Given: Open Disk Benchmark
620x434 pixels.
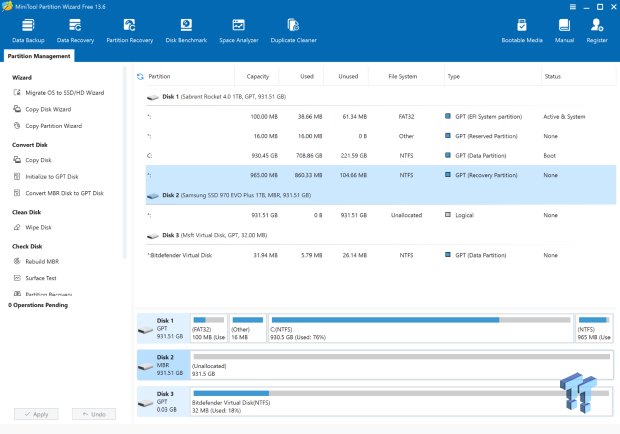Looking at the screenshot, I should pos(186,31).
